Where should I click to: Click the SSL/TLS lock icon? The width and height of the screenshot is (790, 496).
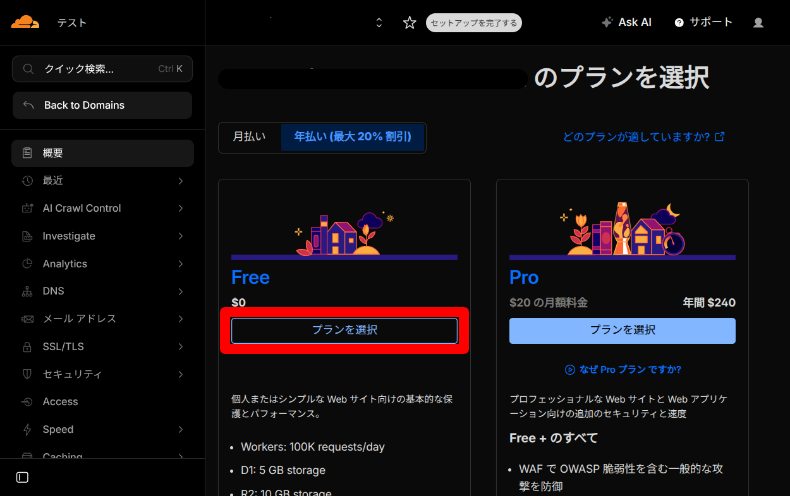tap(27, 347)
